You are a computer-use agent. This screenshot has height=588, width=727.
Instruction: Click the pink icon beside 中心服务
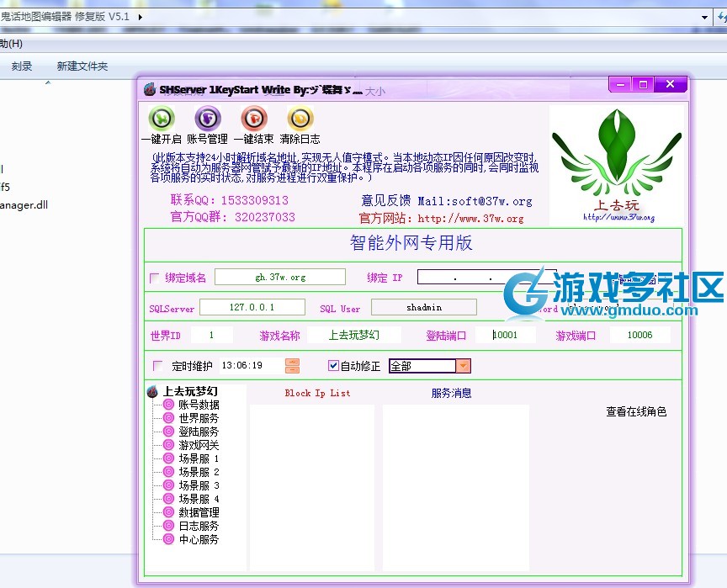coord(168,539)
